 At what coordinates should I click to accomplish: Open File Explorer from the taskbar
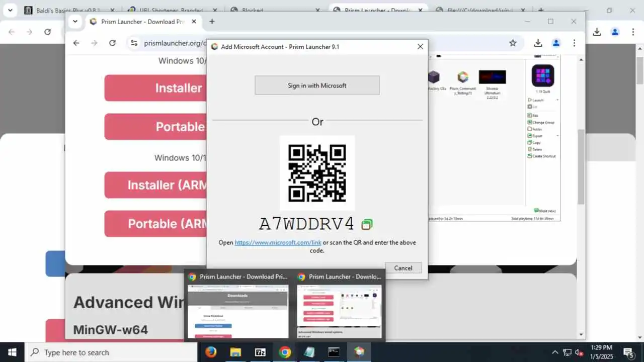coord(235,352)
